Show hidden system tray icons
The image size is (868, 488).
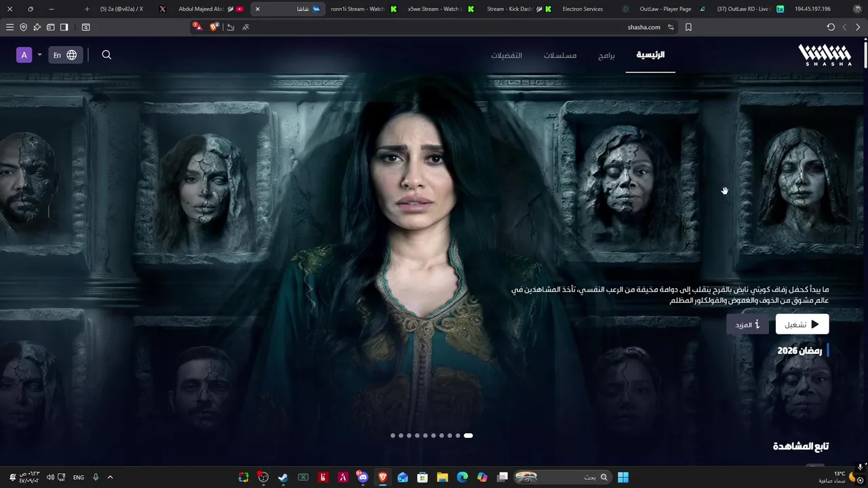110,477
